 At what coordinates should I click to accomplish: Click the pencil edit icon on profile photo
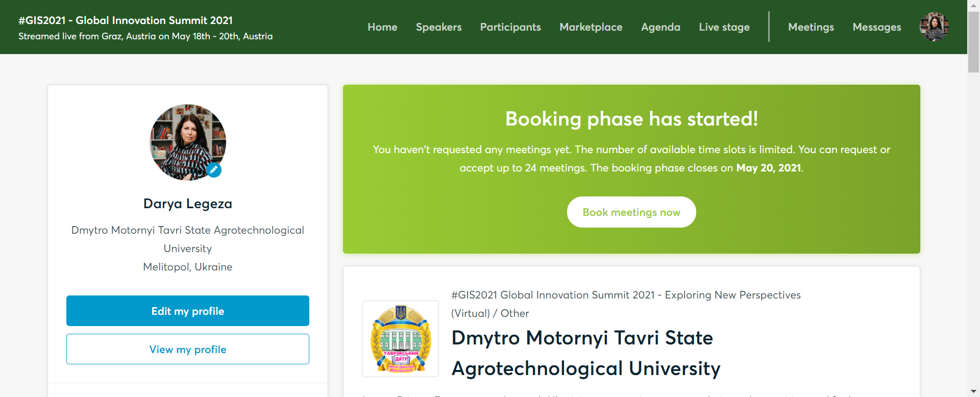(214, 169)
